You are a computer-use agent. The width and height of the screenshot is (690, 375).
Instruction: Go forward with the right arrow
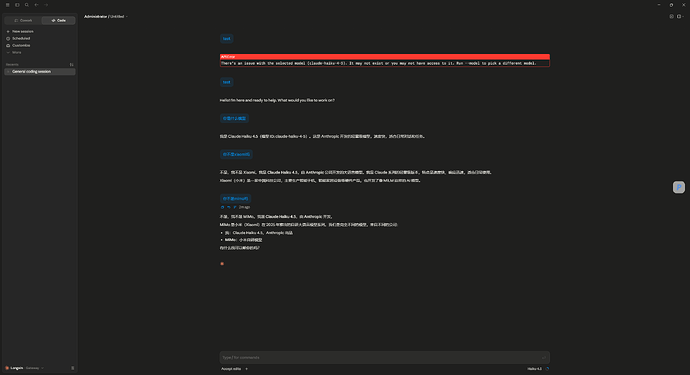pos(46,5)
